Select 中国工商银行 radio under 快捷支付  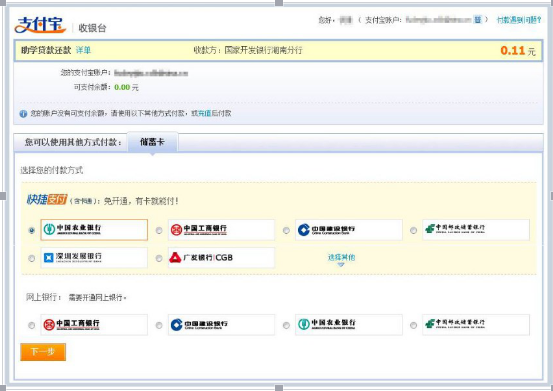point(159,230)
